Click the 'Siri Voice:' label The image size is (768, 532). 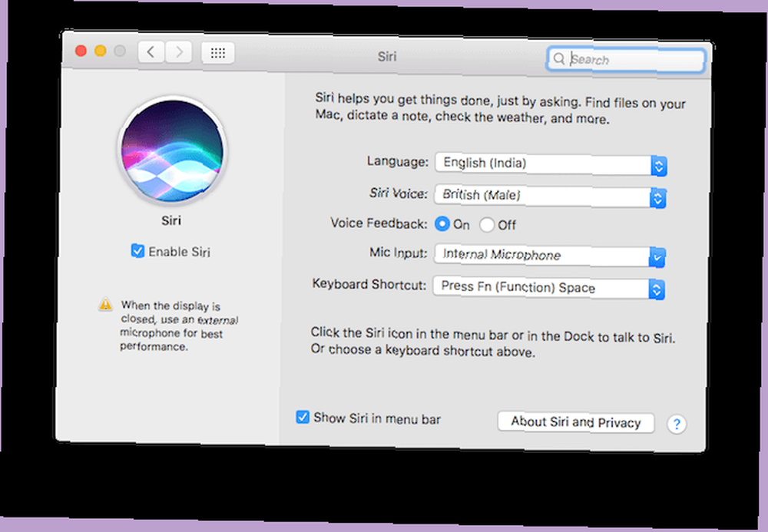tap(398, 193)
